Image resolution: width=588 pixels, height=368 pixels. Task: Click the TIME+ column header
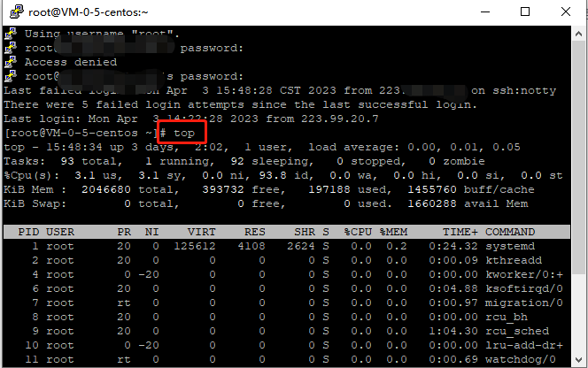pyautogui.click(x=460, y=232)
